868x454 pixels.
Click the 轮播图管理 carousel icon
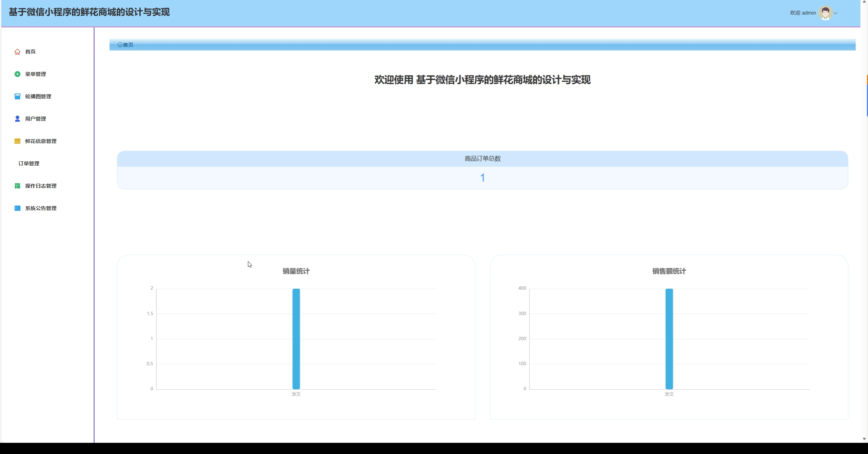17,96
